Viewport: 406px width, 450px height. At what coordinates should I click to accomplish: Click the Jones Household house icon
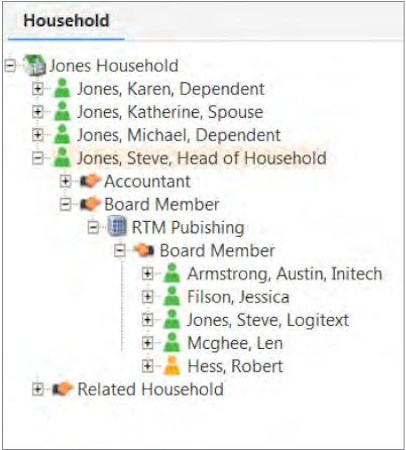point(35,65)
